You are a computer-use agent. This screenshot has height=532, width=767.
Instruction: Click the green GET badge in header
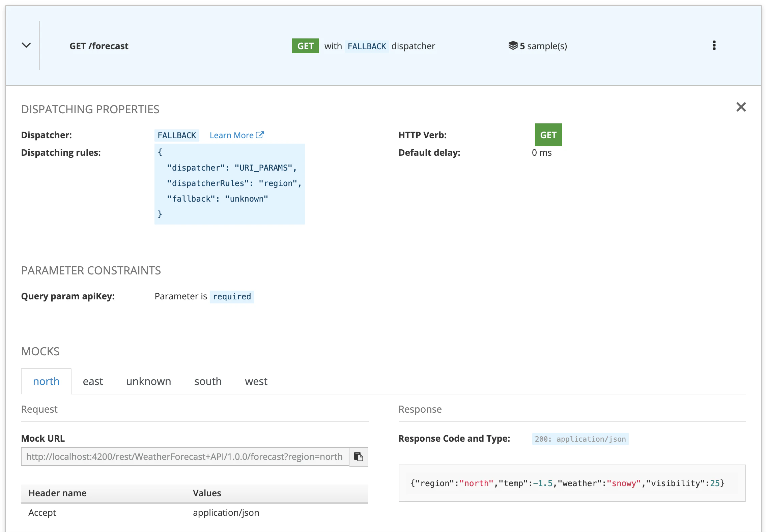click(305, 46)
